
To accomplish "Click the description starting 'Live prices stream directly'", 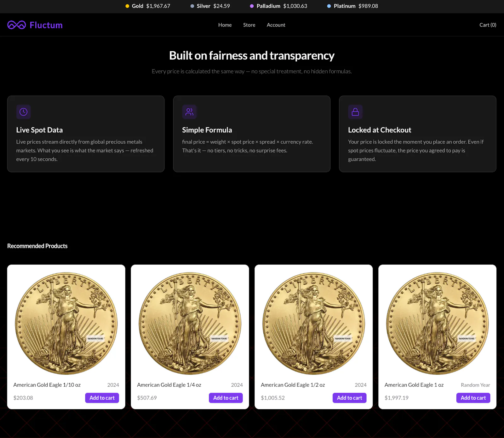I will pyautogui.click(x=85, y=150).
